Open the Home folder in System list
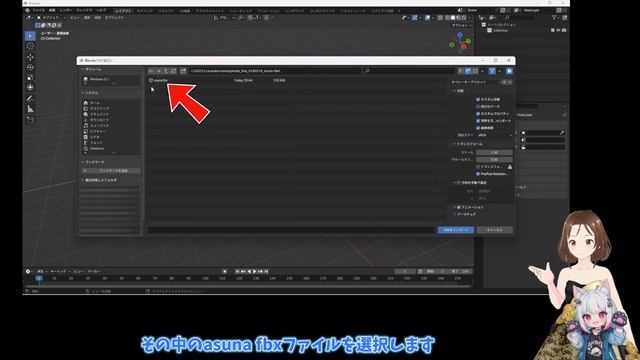This screenshot has height=360, width=640. pyautogui.click(x=110, y=103)
